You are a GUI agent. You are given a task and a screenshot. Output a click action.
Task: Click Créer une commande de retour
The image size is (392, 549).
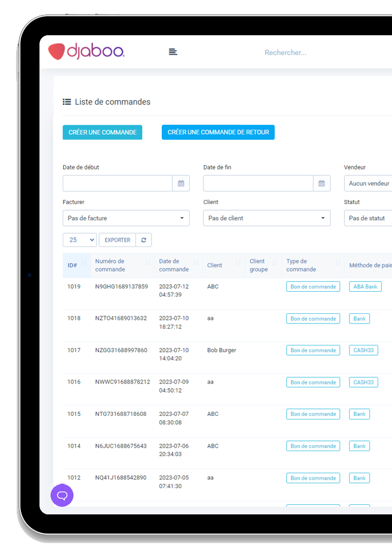(x=218, y=132)
